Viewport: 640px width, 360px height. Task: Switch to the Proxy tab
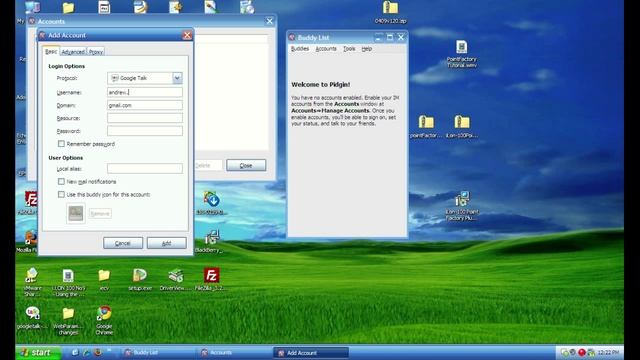(x=96, y=52)
